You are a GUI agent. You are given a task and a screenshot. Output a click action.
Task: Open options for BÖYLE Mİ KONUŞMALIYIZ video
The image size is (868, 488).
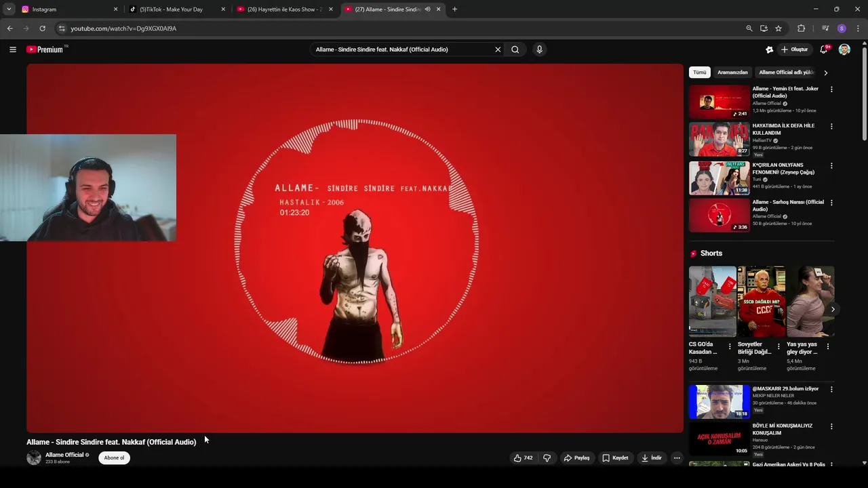click(x=831, y=427)
